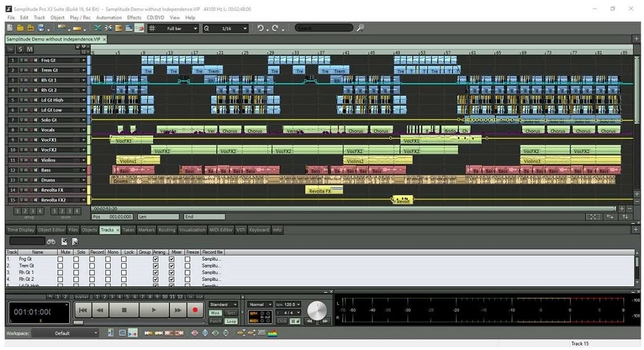Viewport: 644px width, 350px height.
Task: Click the in marker button
Action: point(190,296)
